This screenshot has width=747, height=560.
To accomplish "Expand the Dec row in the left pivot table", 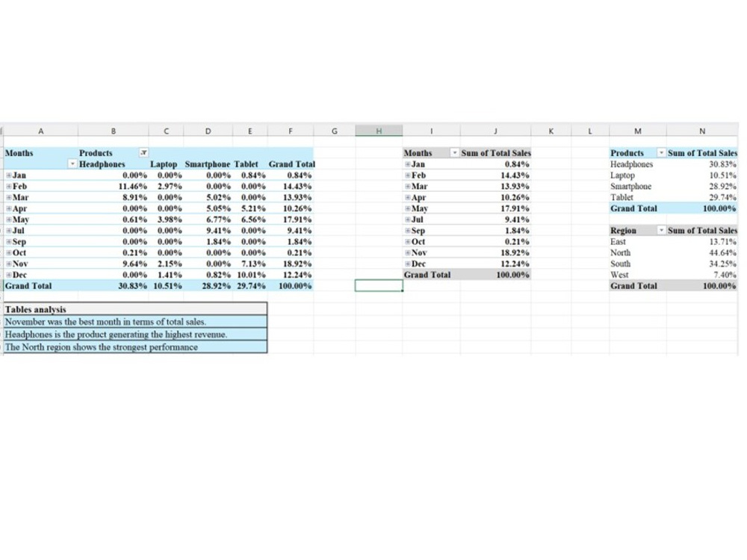I will (x=8, y=275).
